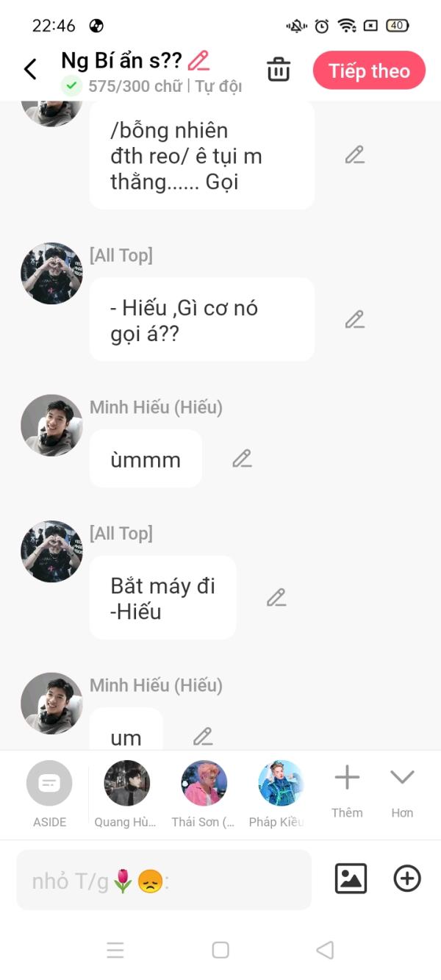
Task: Tap the trash delete icon
Action: pos(279,70)
